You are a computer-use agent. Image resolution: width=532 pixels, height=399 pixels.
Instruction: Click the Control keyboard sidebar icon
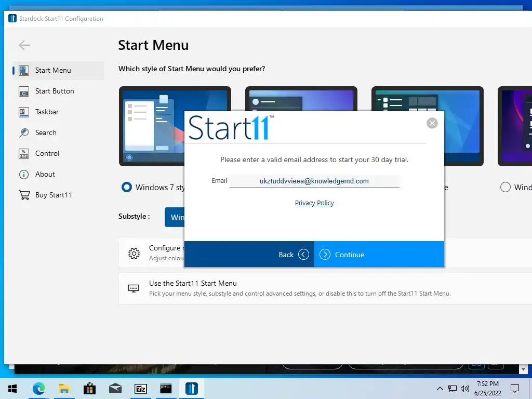24,154
